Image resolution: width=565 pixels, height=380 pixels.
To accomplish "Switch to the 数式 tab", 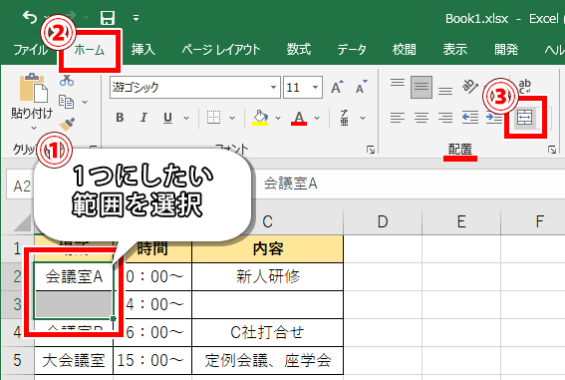I will click(x=299, y=49).
